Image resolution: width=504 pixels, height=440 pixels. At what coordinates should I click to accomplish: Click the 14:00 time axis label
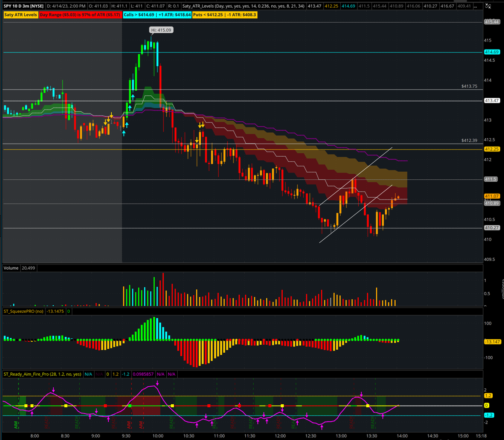click(x=402, y=436)
